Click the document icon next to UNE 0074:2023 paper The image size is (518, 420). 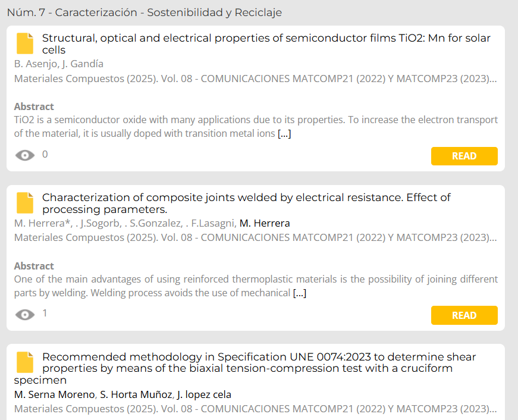point(25,362)
